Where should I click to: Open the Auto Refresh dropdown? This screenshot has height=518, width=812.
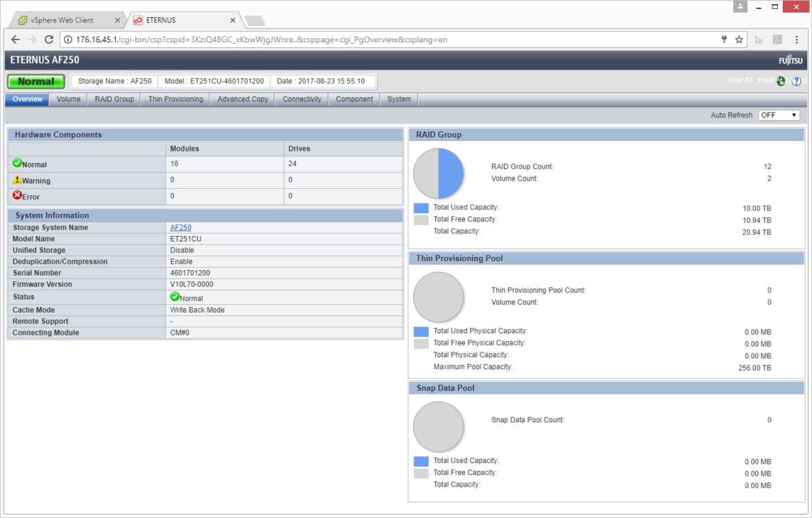[x=778, y=115]
